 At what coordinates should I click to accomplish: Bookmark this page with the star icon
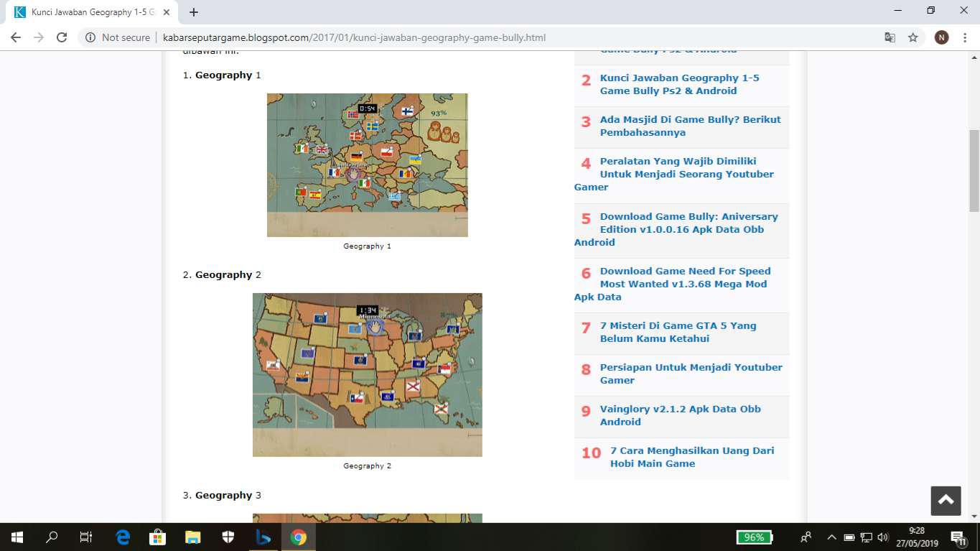tap(913, 37)
